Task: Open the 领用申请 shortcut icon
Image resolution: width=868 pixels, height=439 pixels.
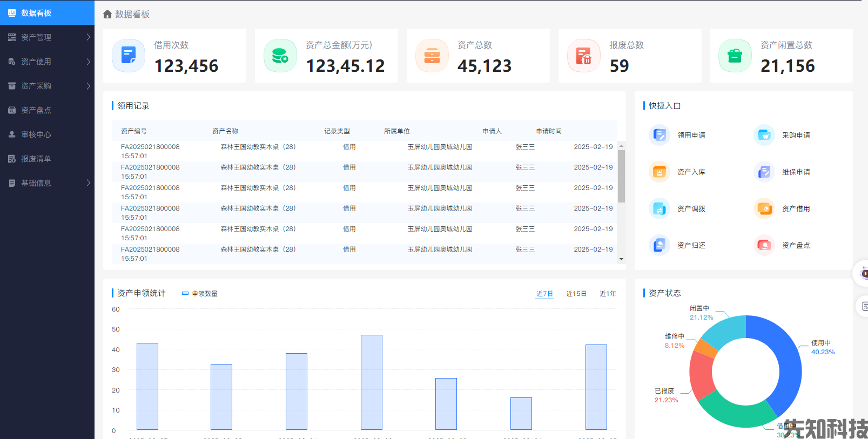Action: [x=660, y=135]
